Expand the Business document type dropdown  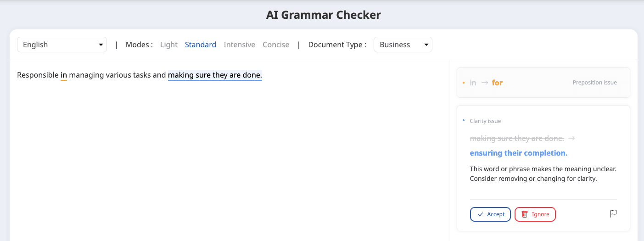pyautogui.click(x=403, y=45)
